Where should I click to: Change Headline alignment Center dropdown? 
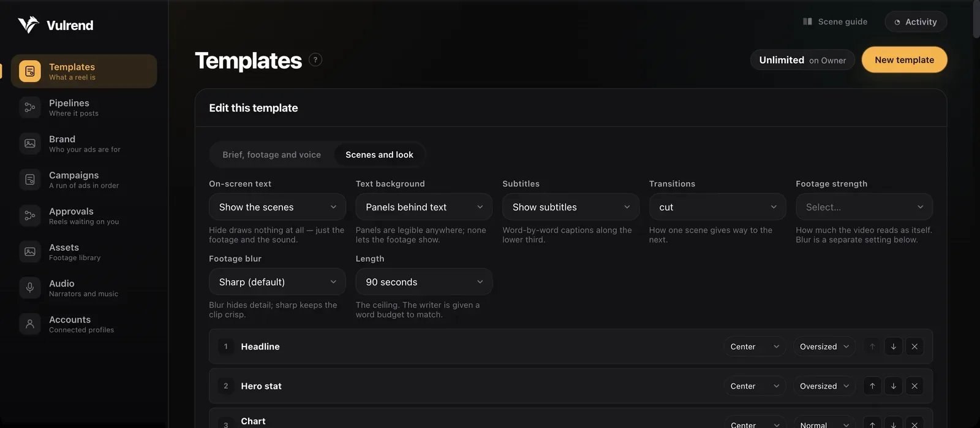point(755,346)
